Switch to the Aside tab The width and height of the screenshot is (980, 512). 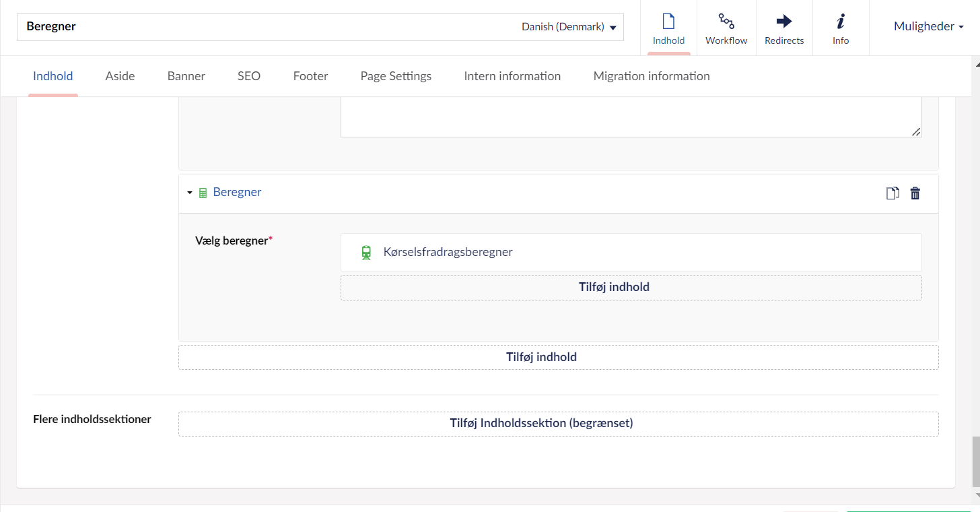[x=120, y=76]
